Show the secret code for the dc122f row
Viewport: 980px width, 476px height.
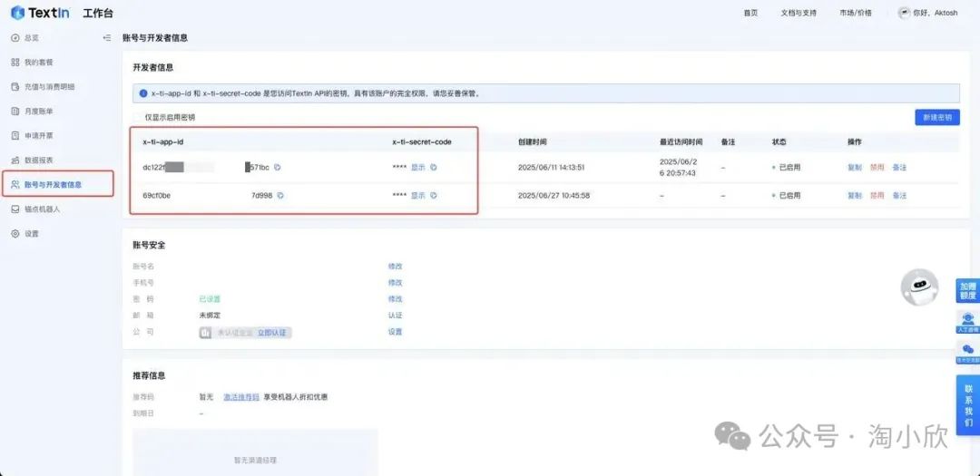click(417, 168)
